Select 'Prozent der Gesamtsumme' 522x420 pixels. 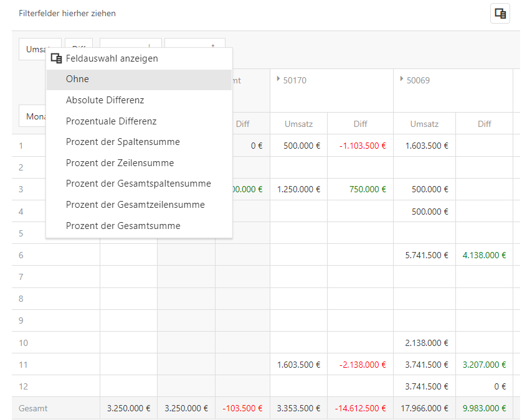coord(123,226)
